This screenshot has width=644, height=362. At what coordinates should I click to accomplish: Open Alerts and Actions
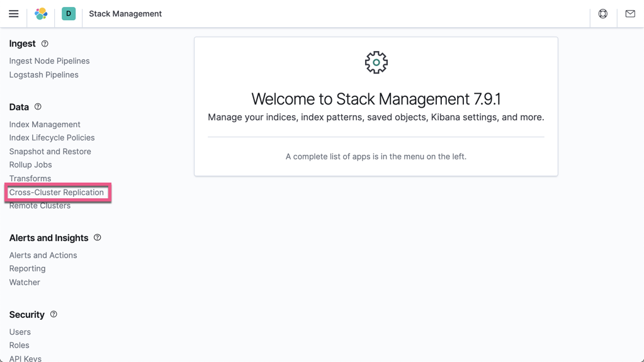(x=43, y=255)
